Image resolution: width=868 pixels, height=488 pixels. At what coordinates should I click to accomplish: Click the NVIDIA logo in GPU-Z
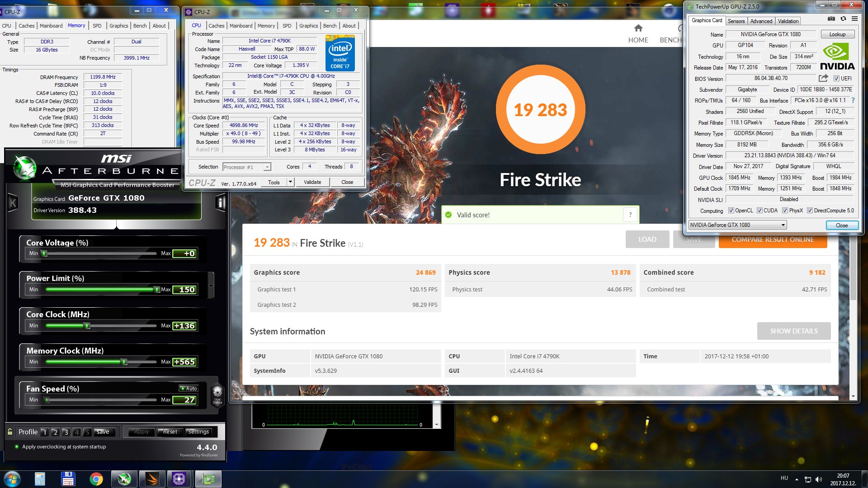837,56
